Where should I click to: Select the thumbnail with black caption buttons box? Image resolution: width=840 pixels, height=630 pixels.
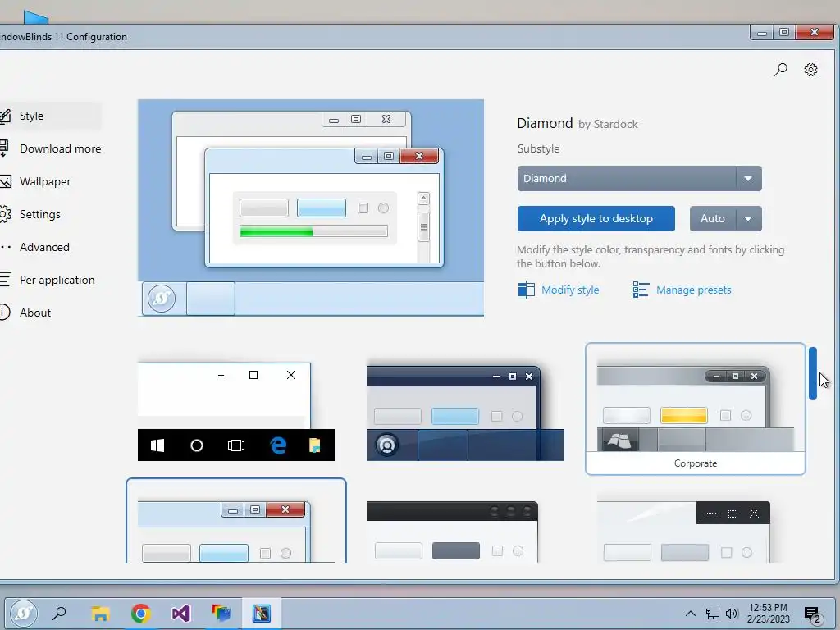683,532
